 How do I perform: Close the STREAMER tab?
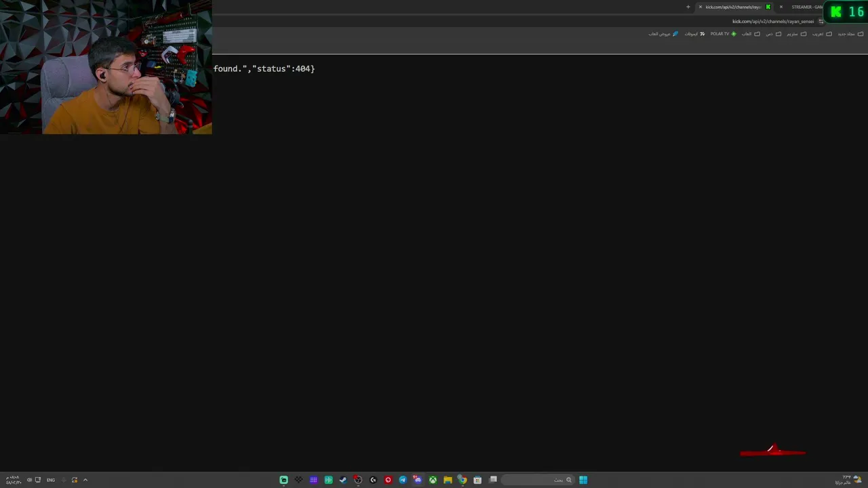click(x=781, y=7)
